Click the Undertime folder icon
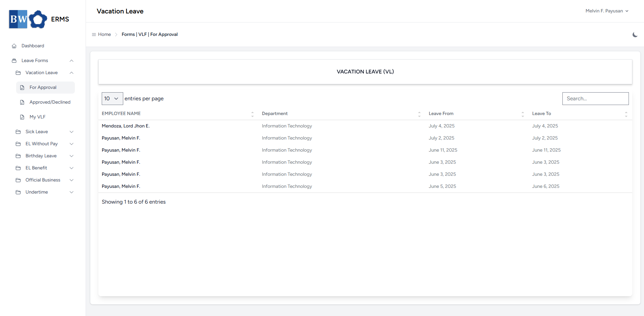 [x=18, y=192]
